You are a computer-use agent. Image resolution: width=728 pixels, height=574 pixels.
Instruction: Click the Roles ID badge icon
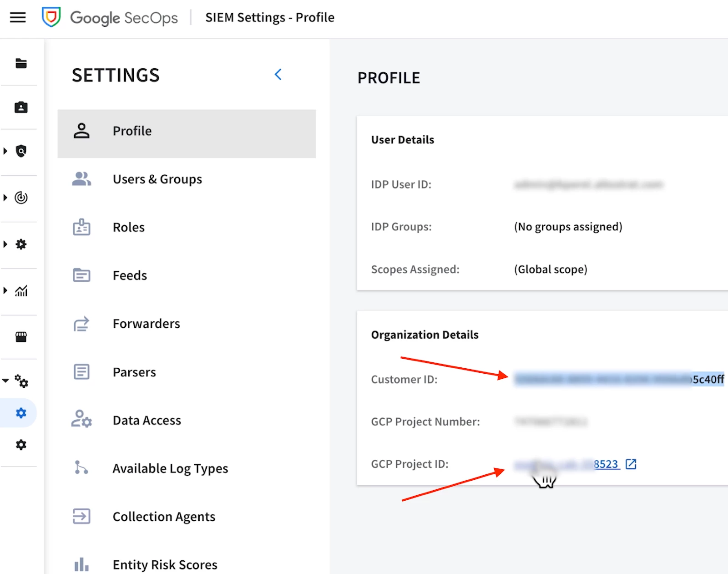[x=81, y=227]
